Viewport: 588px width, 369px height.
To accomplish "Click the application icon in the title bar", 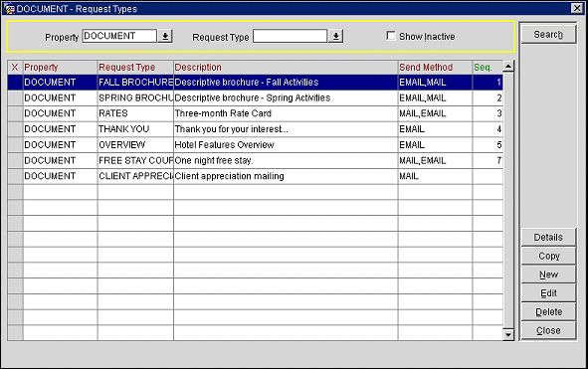I will click(9, 8).
